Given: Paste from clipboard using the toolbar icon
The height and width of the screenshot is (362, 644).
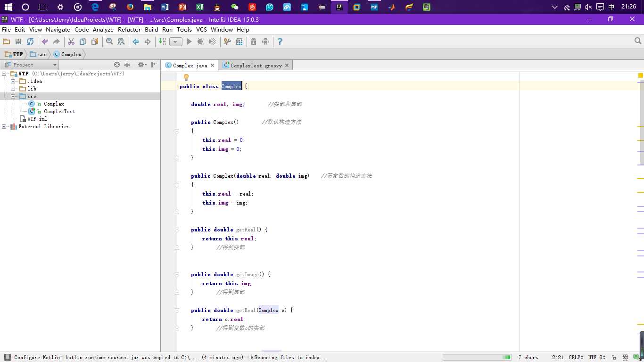Looking at the screenshot, I should (x=95, y=41).
